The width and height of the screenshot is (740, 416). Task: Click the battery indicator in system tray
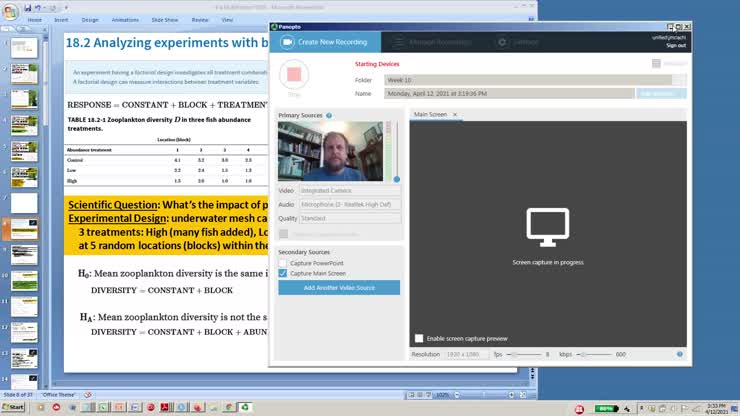coord(605,408)
